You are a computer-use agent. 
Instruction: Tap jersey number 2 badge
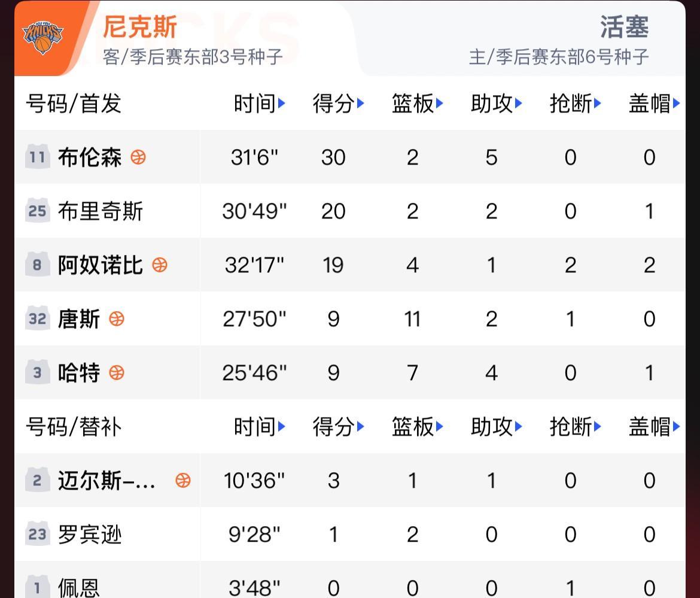[x=38, y=479]
